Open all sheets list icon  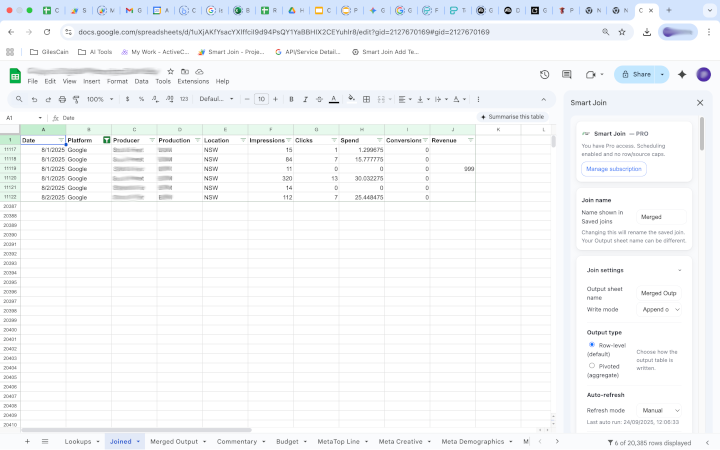(45, 441)
